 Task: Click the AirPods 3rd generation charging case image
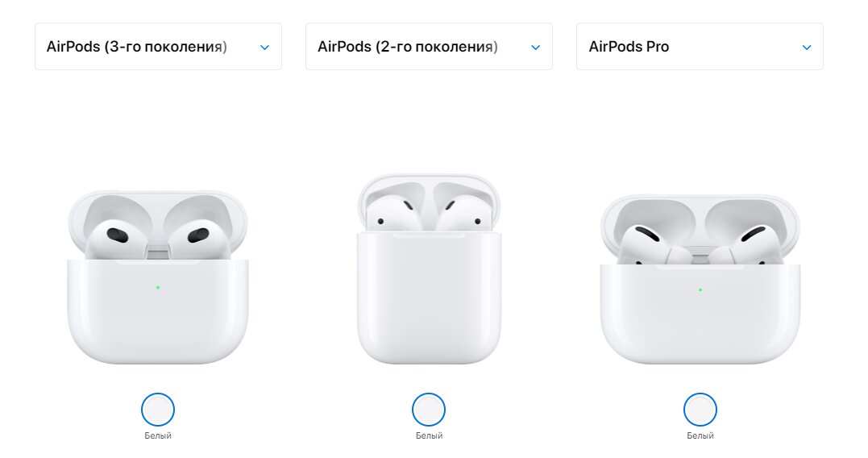coord(158,277)
